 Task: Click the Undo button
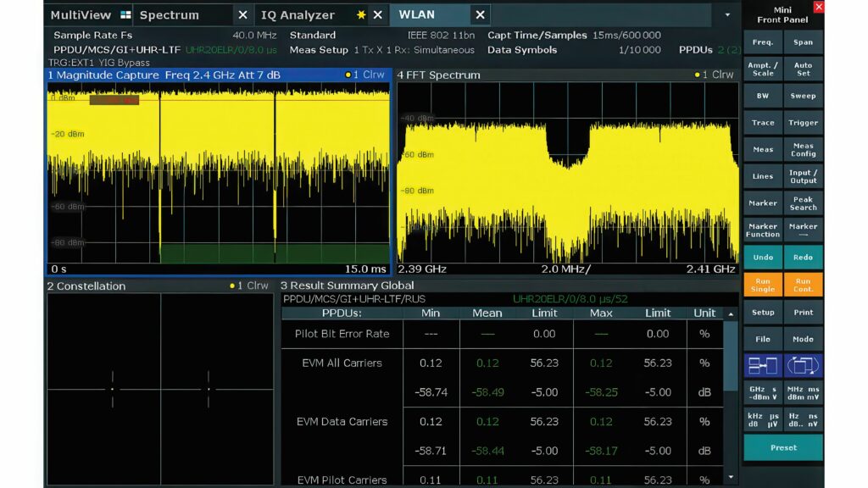[x=763, y=257]
